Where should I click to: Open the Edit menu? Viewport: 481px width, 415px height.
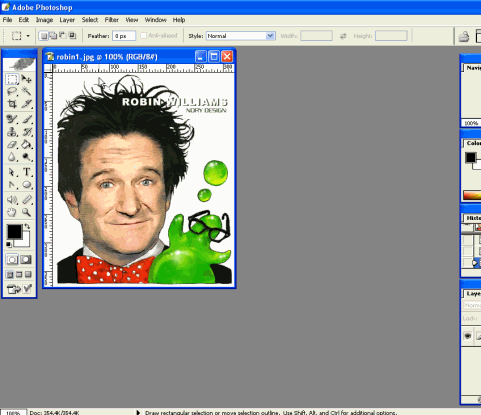point(24,20)
